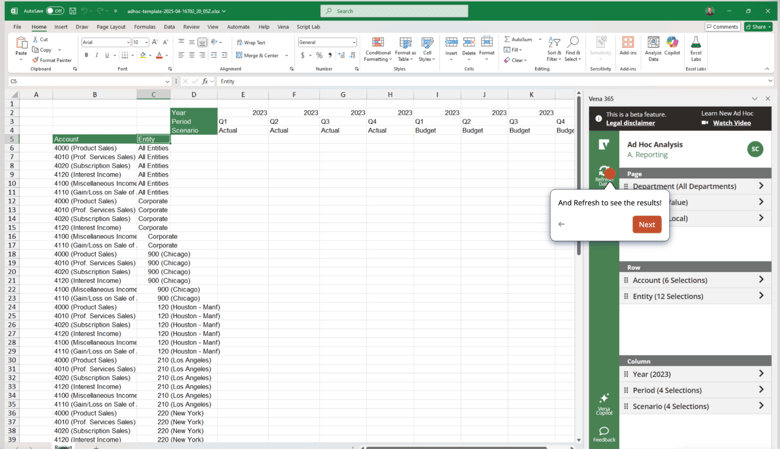The width and height of the screenshot is (780, 449).
Task: Click the Vena Copilot sidebar icon
Action: (604, 403)
